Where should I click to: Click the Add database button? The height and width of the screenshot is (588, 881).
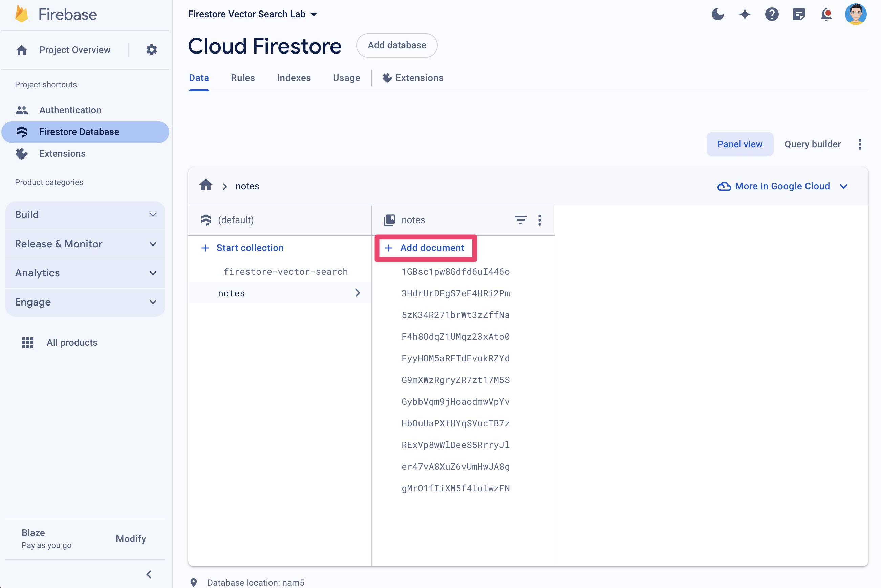point(397,45)
